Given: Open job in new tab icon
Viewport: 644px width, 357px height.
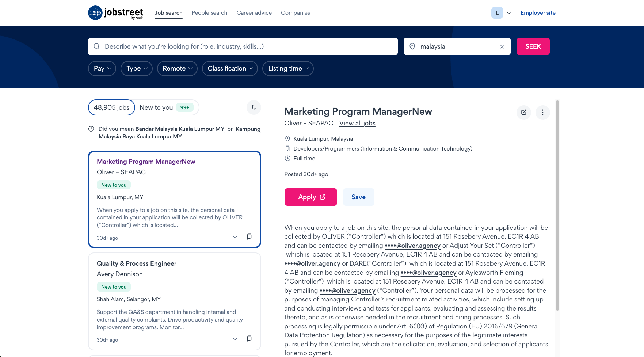Looking at the screenshot, I should pyautogui.click(x=524, y=113).
